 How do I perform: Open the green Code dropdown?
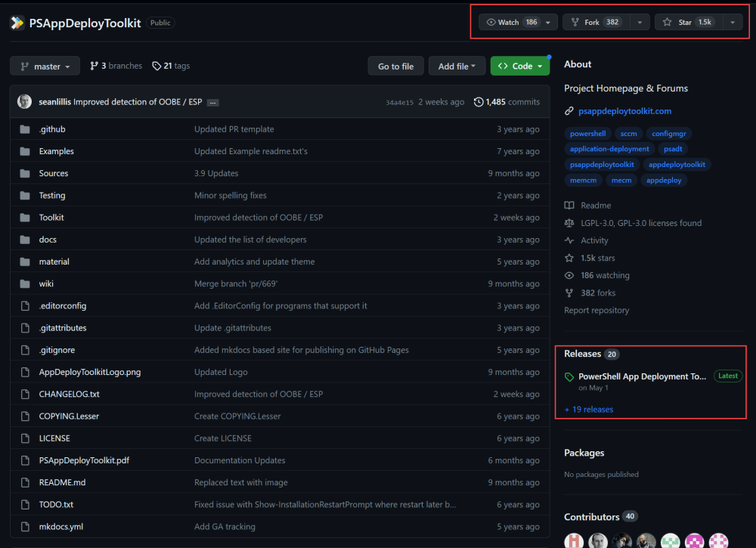[x=520, y=66]
